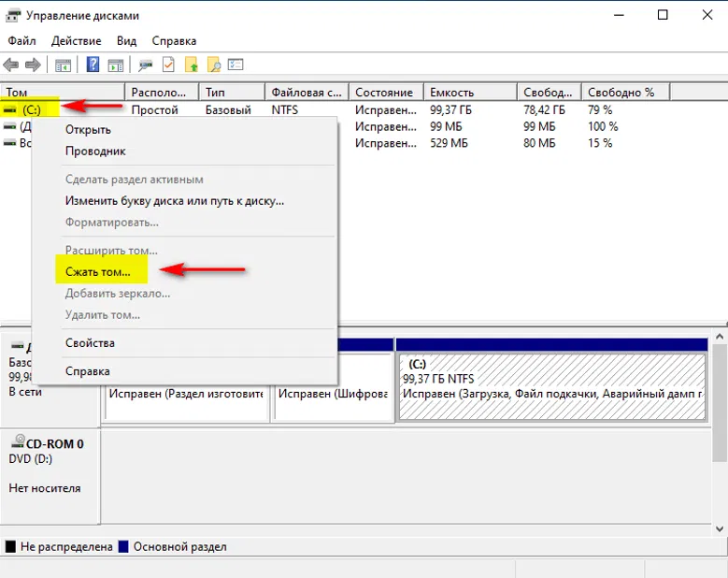Click the checklist view settings icon
The height and width of the screenshot is (578, 728).
[236, 65]
